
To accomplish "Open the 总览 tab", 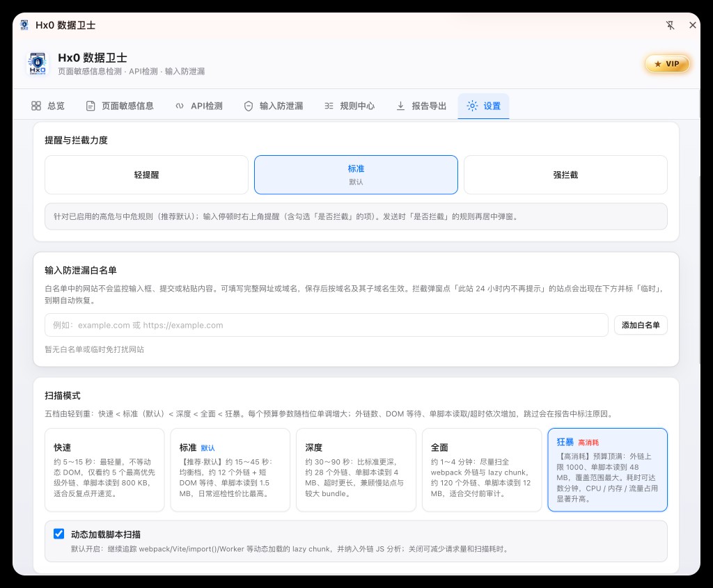I will point(48,106).
